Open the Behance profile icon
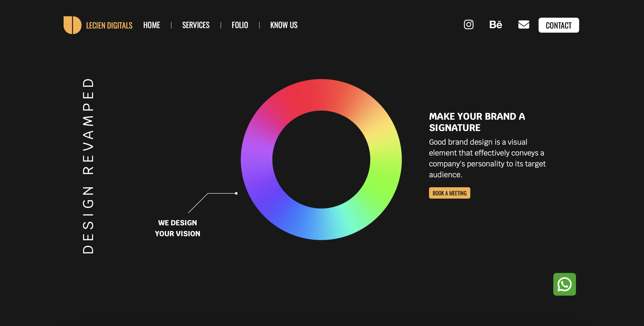Image resolution: width=644 pixels, height=326 pixels. [495, 24]
